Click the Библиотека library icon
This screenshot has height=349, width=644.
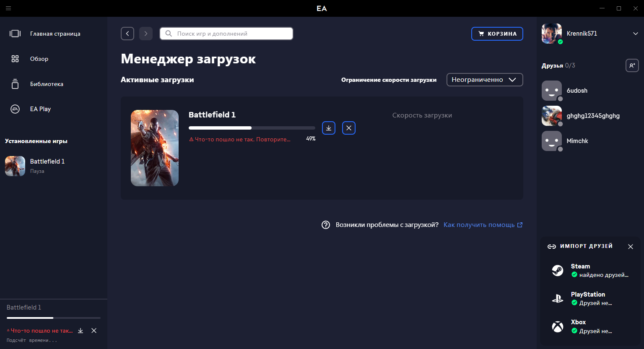point(15,84)
